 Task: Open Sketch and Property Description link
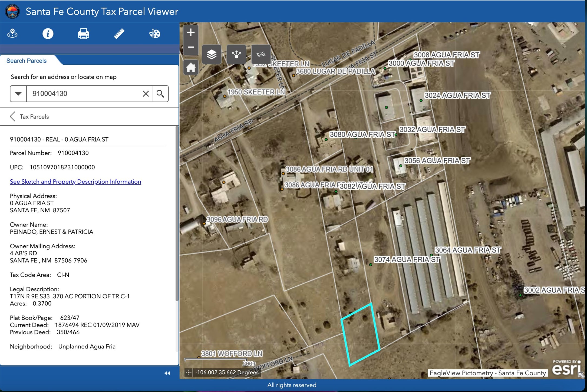pyautogui.click(x=75, y=182)
